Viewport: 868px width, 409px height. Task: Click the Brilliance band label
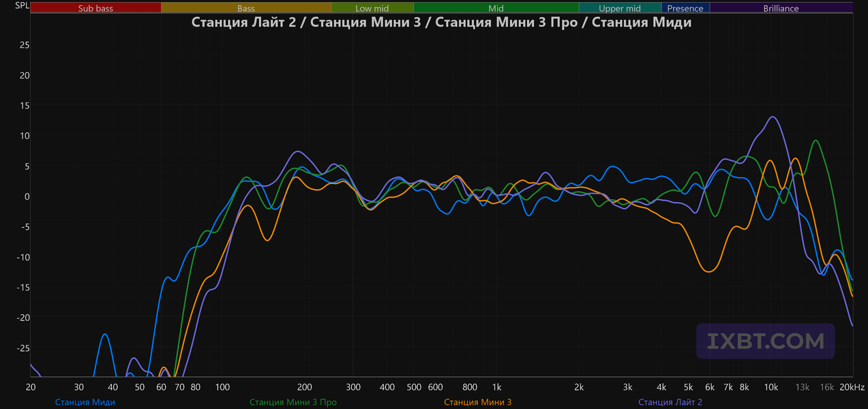pyautogui.click(x=781, y=8)
